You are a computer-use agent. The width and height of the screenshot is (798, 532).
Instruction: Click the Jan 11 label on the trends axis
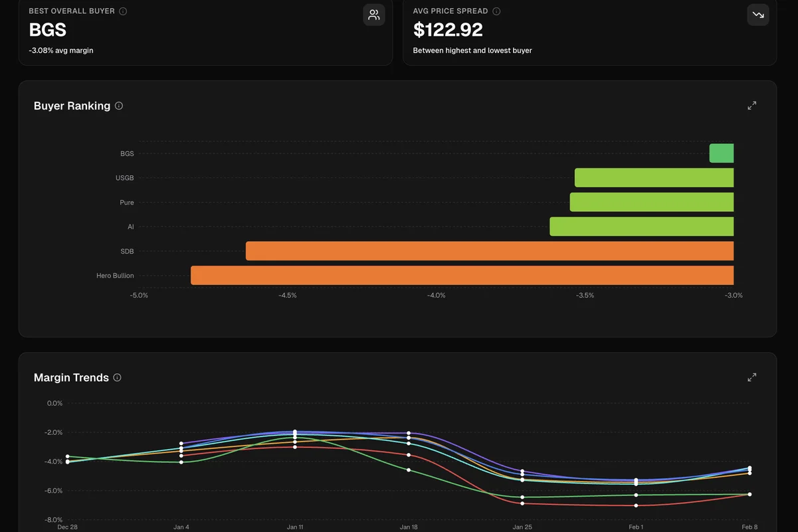[295, 527]
